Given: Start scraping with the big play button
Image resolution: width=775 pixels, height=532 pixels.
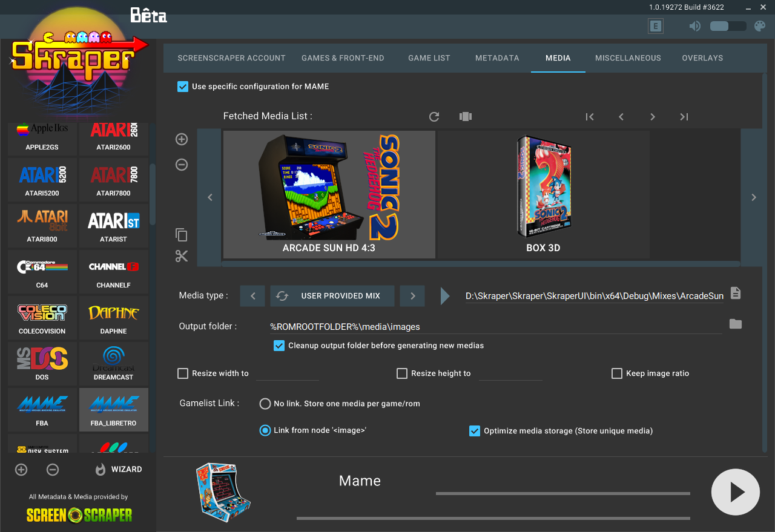Looking at the screenshot, I should (735, 492).
